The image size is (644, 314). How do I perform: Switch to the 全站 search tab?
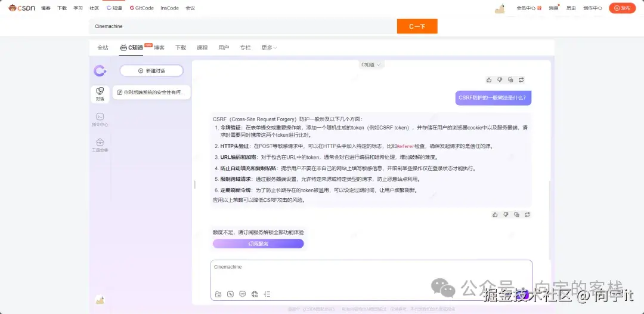click(103, 48)
